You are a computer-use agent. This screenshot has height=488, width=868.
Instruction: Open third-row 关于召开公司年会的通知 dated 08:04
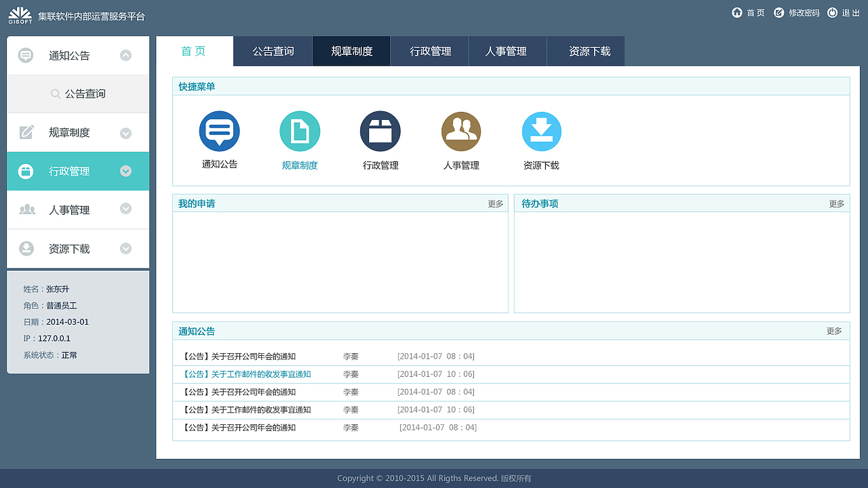[x=239, y=392]
